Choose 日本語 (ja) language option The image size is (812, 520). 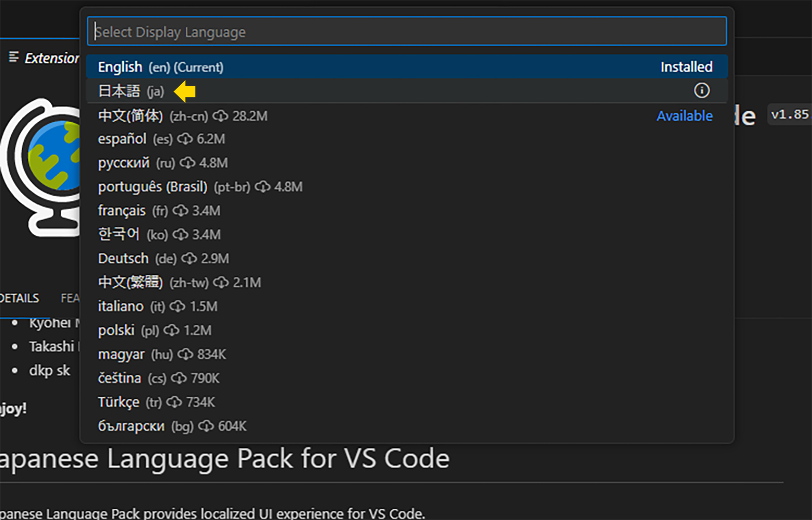coord(407,91)
